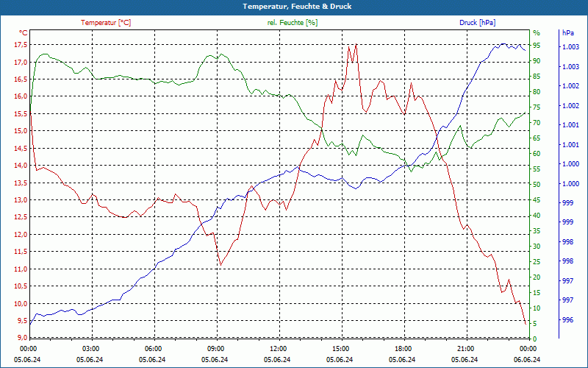588x368 pixels.
Task: Click humidity axis value '90'
Action: click(x=537, y=61)
